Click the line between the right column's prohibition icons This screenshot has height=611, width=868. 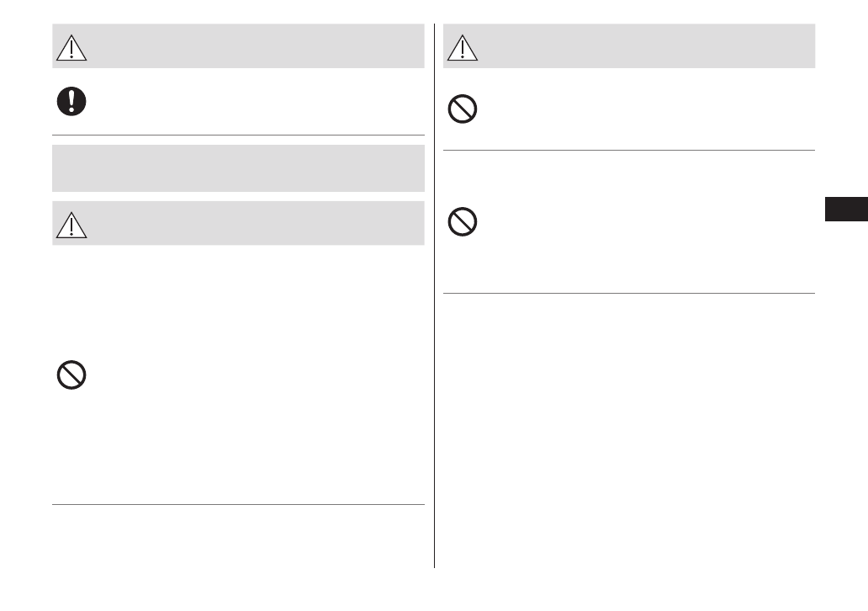[x=629, y=151]
